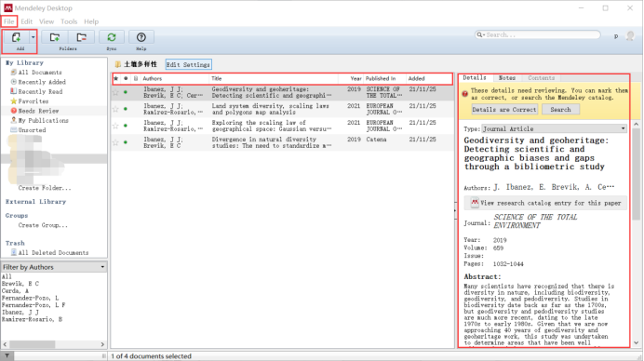
Task: Switch to the Notes tab
Action: point(507,77)
